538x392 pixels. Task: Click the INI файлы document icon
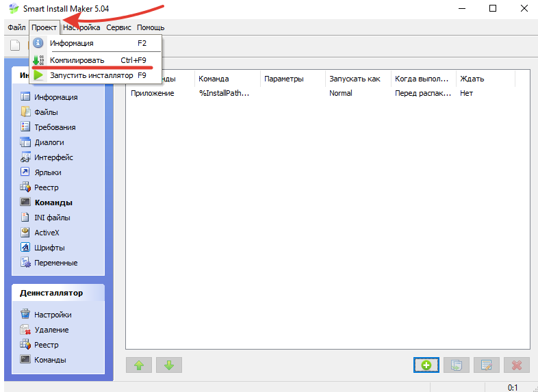[x=25, y=217]
